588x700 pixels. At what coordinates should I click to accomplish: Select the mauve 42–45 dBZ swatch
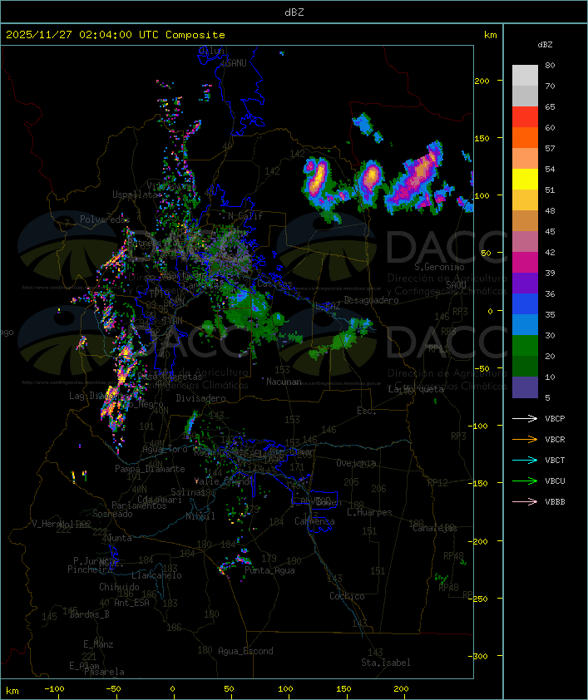tap(525, 242)
